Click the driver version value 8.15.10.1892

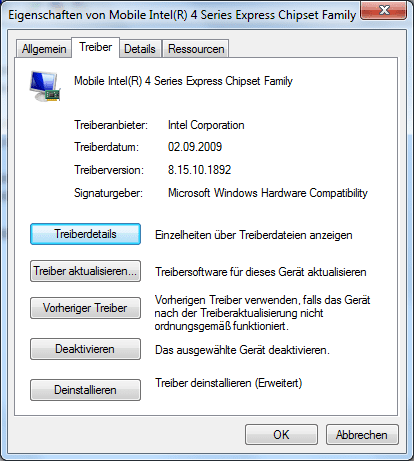(199, 170)
